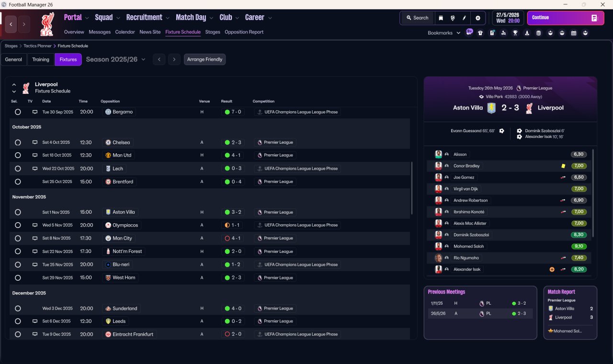Click the Tactics Planner breadcrumb link
Viewport: 613px width, 364px height.
(37, 46)
